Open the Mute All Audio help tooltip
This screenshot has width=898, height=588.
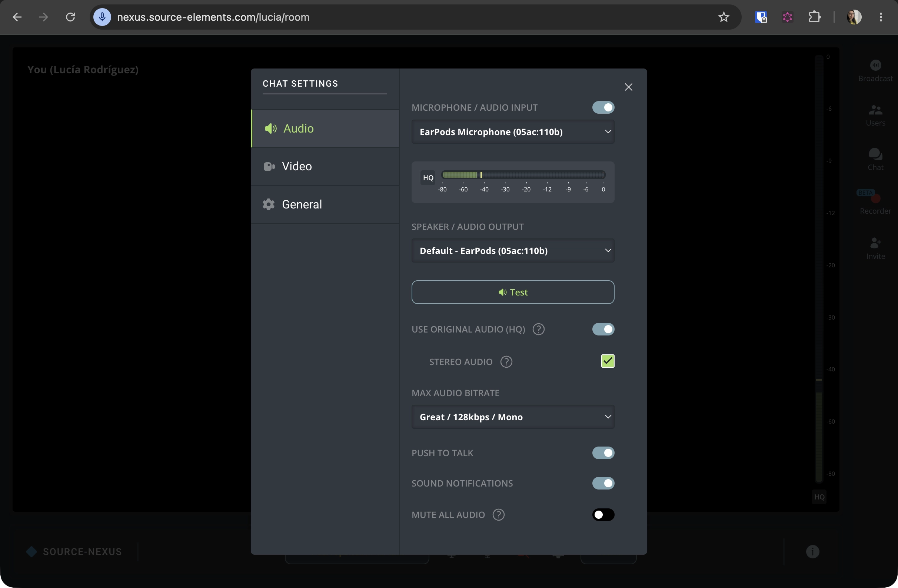coord(498,514)
